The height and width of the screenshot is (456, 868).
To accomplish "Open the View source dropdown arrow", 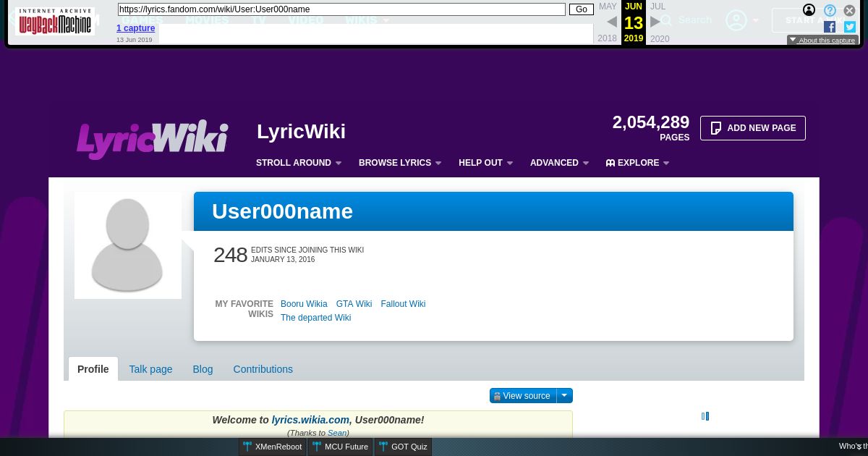I will (x=565, y=396).
